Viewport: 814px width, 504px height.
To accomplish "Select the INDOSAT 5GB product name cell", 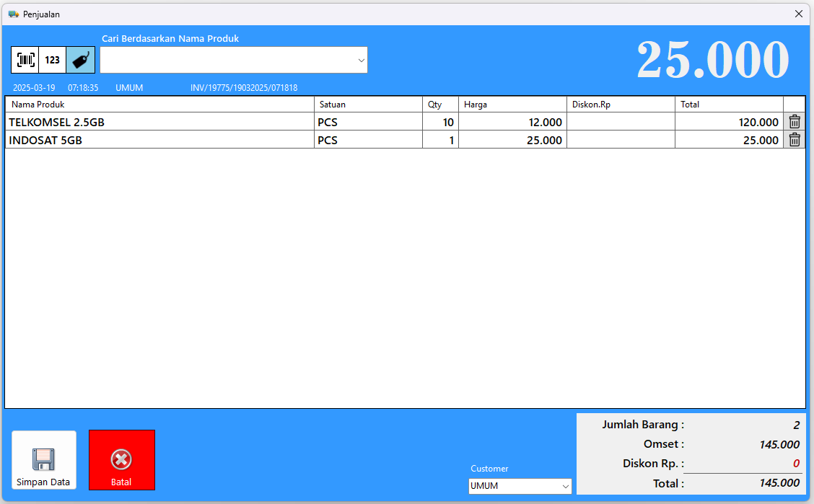I will [159, 141].
